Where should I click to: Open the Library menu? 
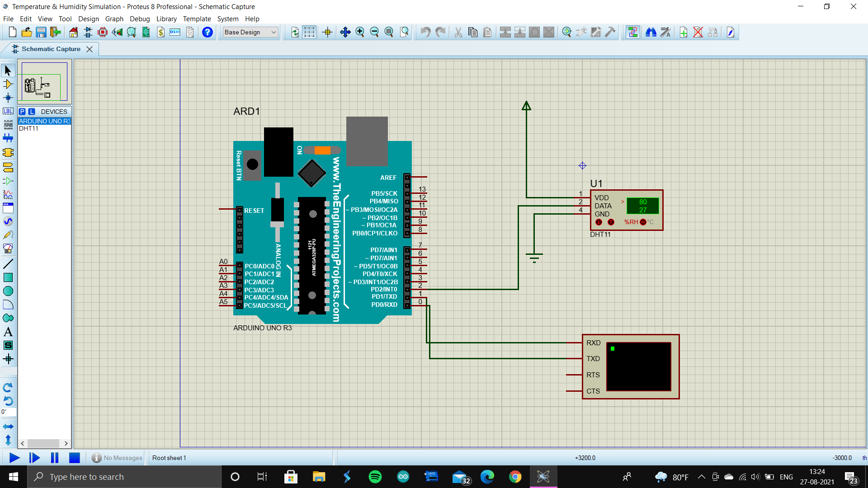coord(166,19)
